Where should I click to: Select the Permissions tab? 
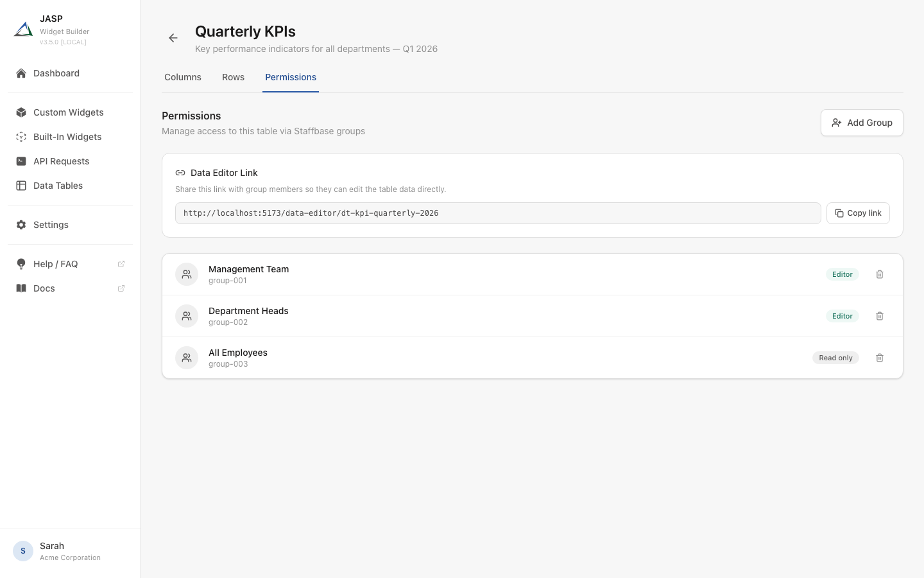click(291, 77)
